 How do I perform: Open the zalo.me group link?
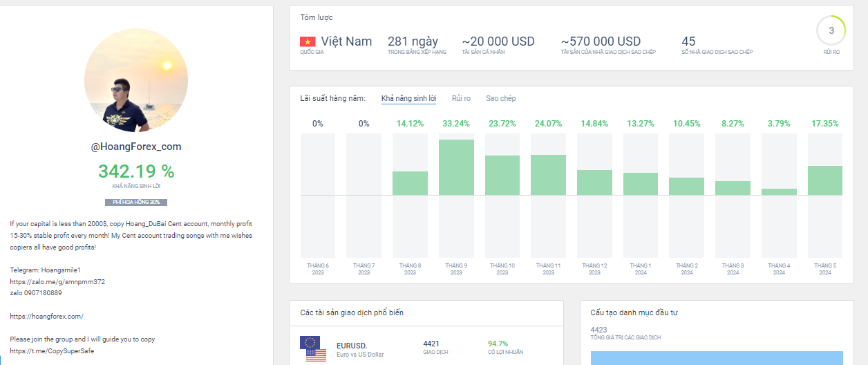tap(57, 282)
